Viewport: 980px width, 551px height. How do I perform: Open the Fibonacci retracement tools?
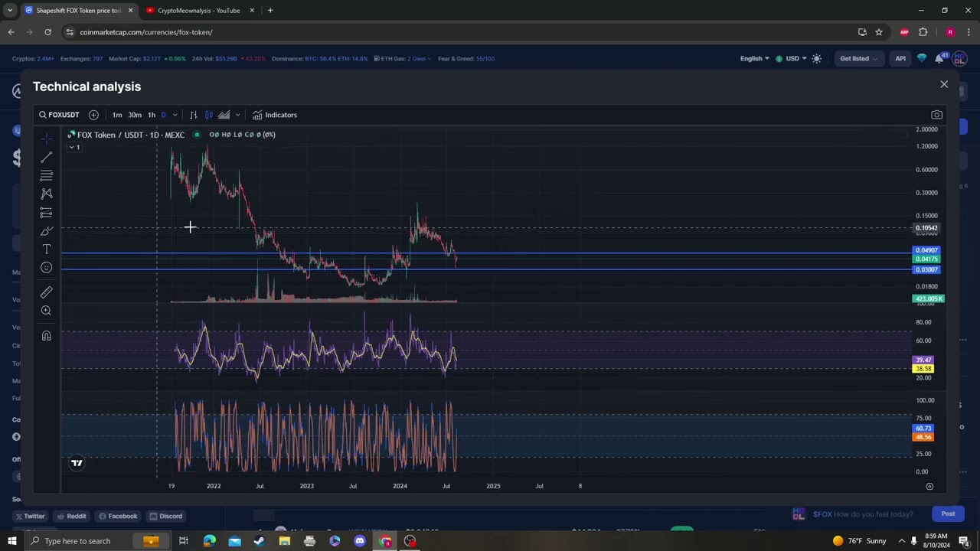tap(46, 175)
